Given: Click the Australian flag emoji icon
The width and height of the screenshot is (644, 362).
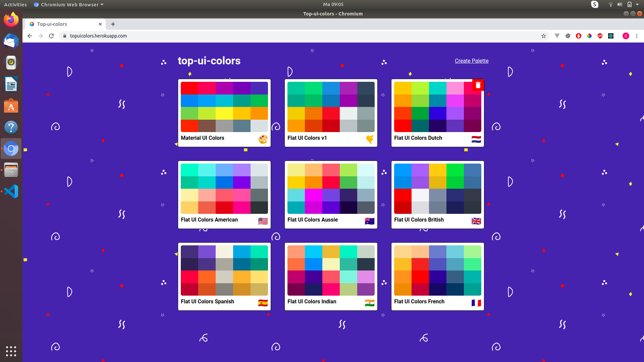Looking at the screenshot, I should point(369,221).
